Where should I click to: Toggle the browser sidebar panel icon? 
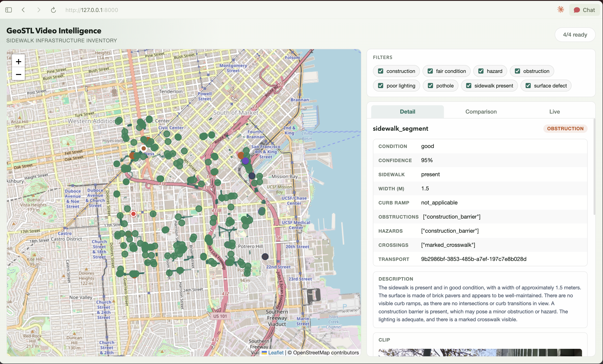9,10
